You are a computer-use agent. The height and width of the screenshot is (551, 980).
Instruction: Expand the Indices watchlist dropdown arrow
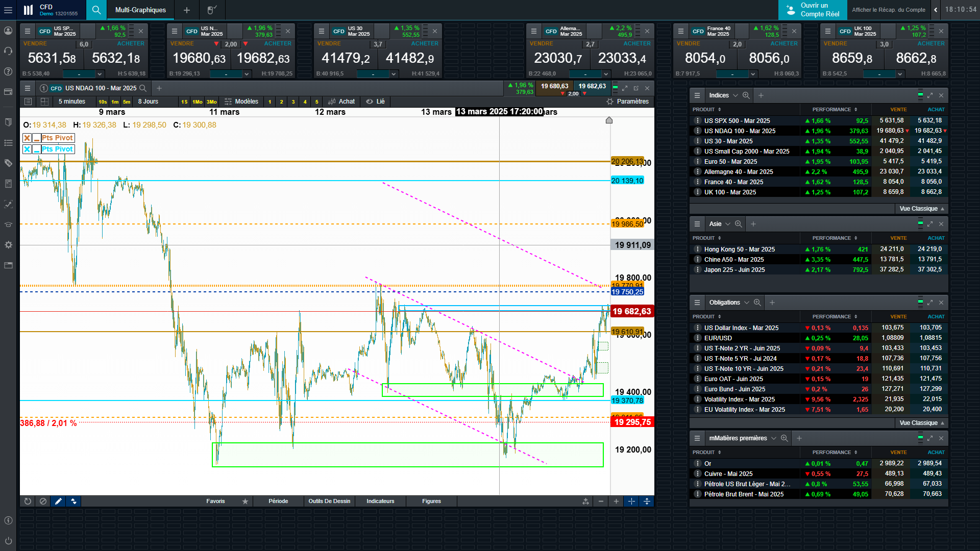(x=736, y=95)
